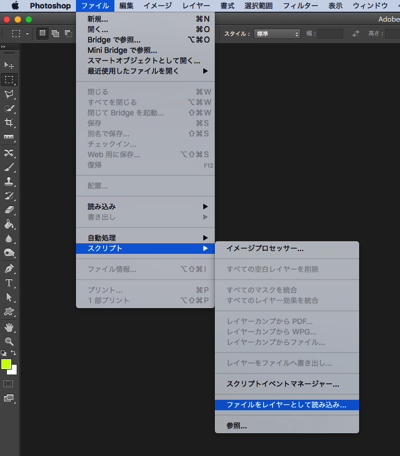The image size is (400, 456).
Task: Choose イメージプロセッサー... in scripts submenu
Action: tap(287, 249)
